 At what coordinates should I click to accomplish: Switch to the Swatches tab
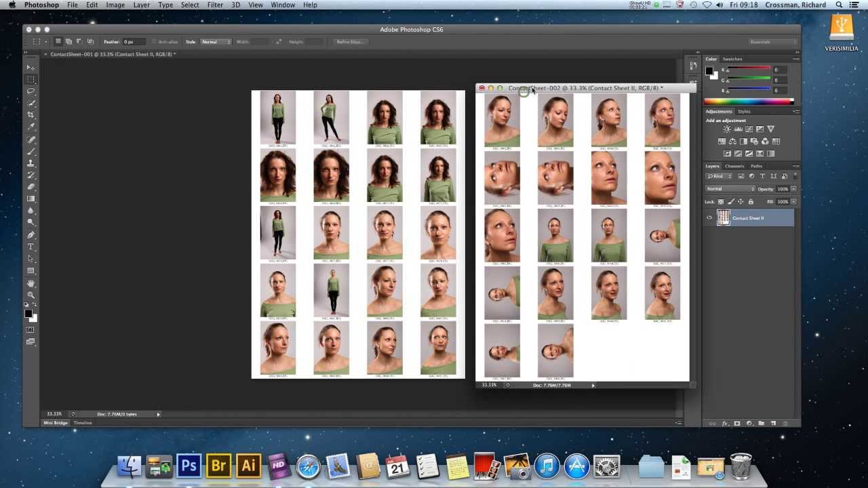coord(732,59)
